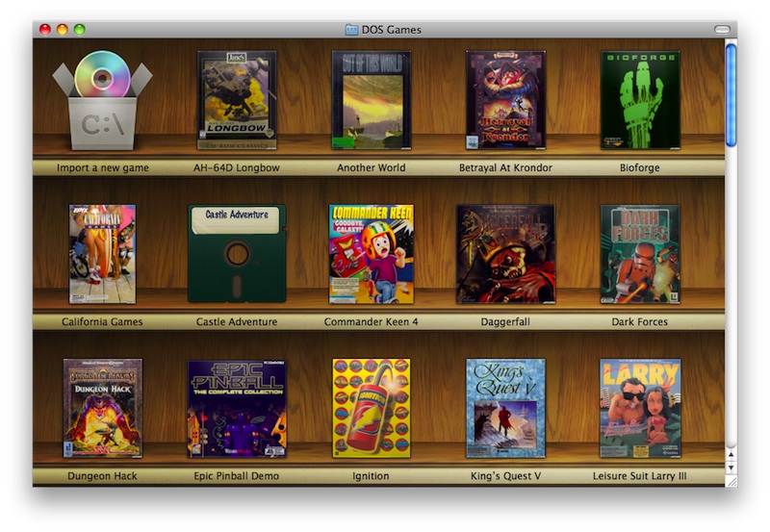This screenshot has height=532, width=770.
Task: Open Leisure Suit Larry III cover
Action: 640,408
